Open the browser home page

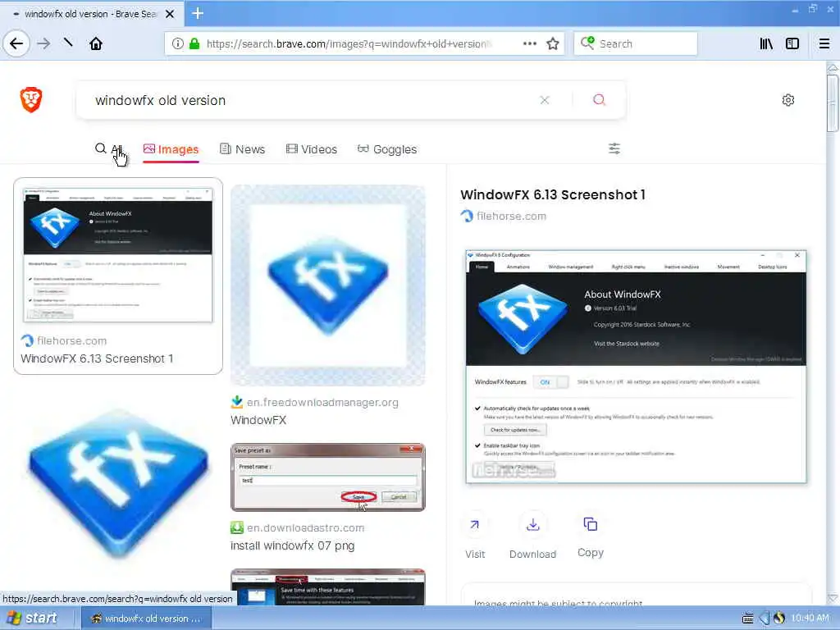96,43
